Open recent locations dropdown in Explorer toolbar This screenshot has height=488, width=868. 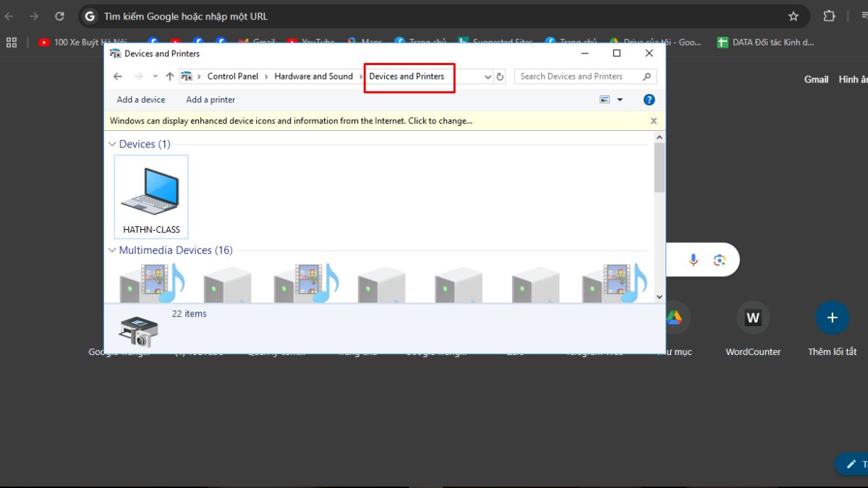pos(155,77)
